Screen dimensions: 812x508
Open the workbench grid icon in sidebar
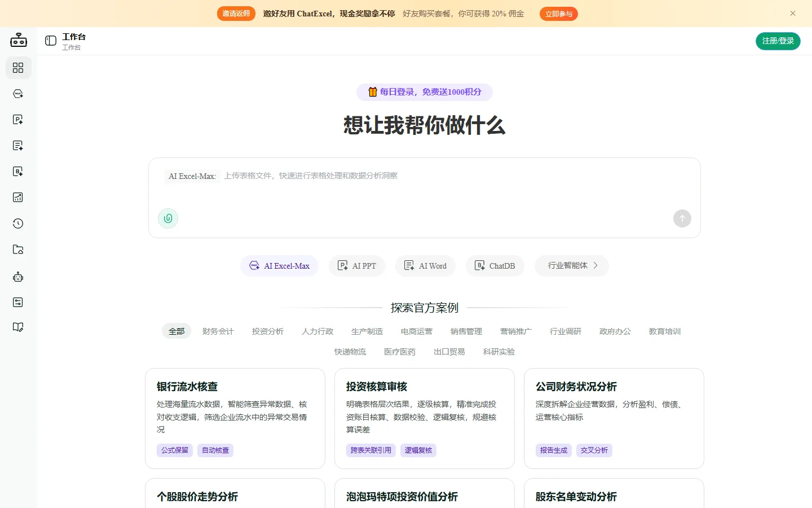tap(18, 68)
